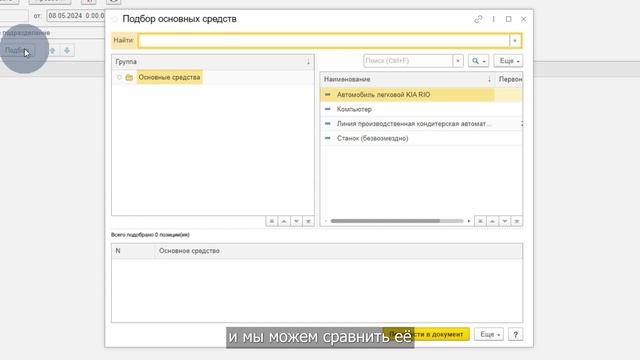Jump to the first row of the asset list
Screen dimensions: 640x360
click(x=480, y=221)
